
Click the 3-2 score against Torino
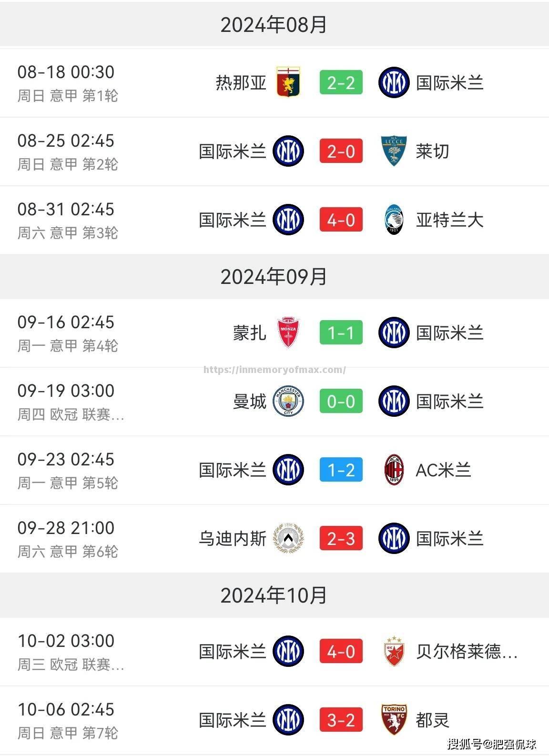click(341, 720)
